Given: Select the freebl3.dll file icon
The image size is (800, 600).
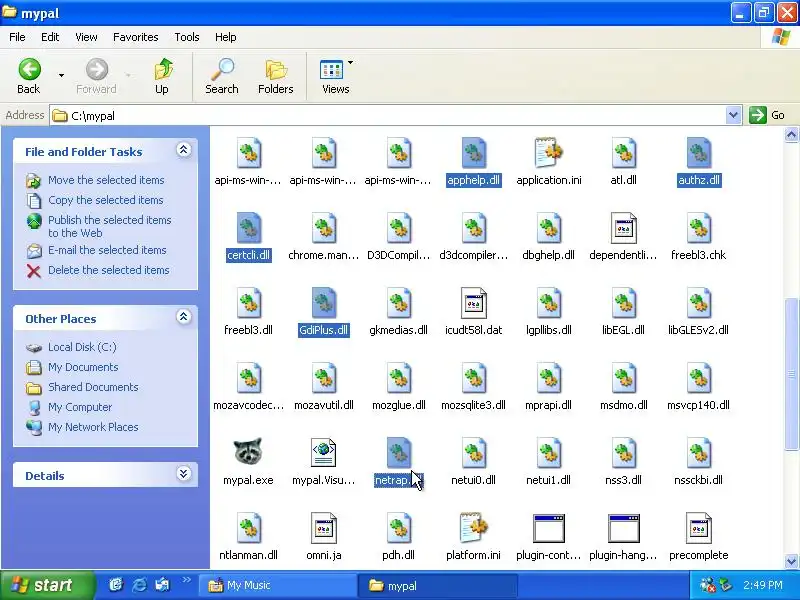Looking at the screenshot, I should (x=248, y=303).
